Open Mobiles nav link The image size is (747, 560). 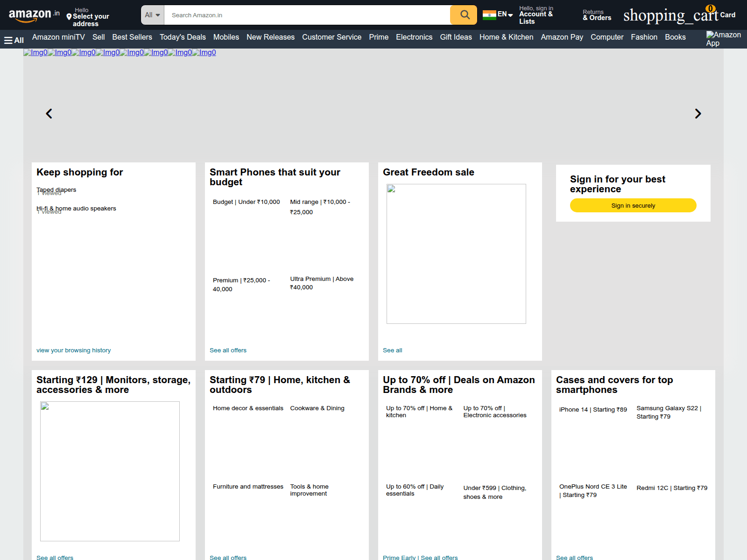coord(226,37)
